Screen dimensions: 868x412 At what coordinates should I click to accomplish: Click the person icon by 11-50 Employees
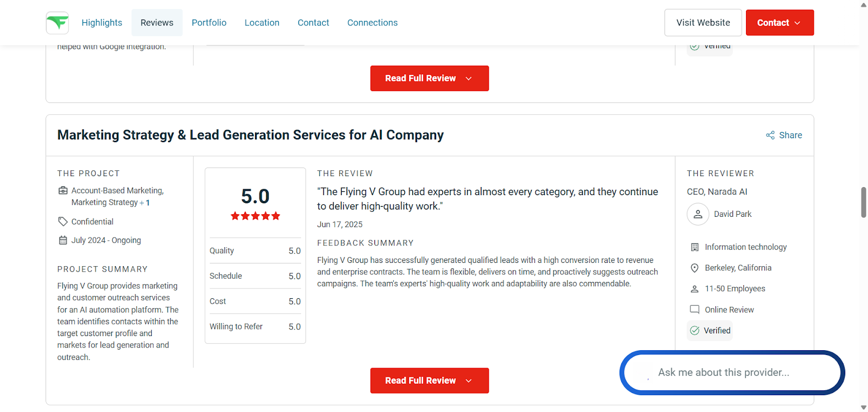pos(694,289)
